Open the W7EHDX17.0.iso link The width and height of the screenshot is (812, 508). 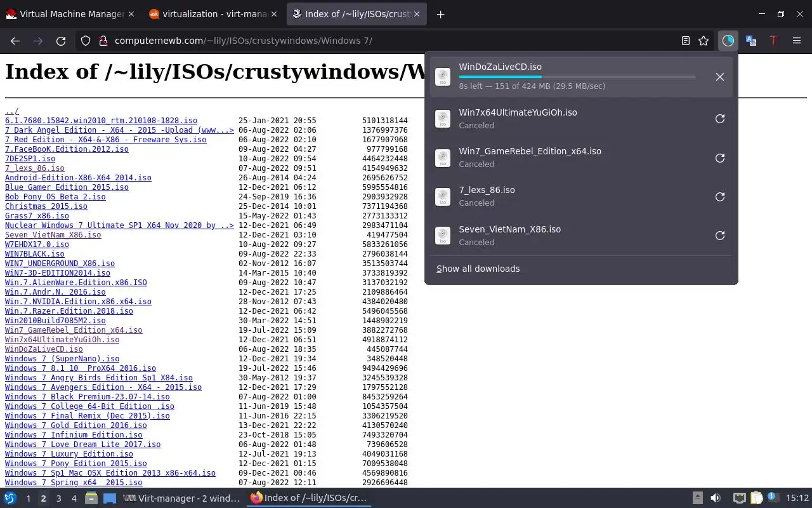[37, 244]
